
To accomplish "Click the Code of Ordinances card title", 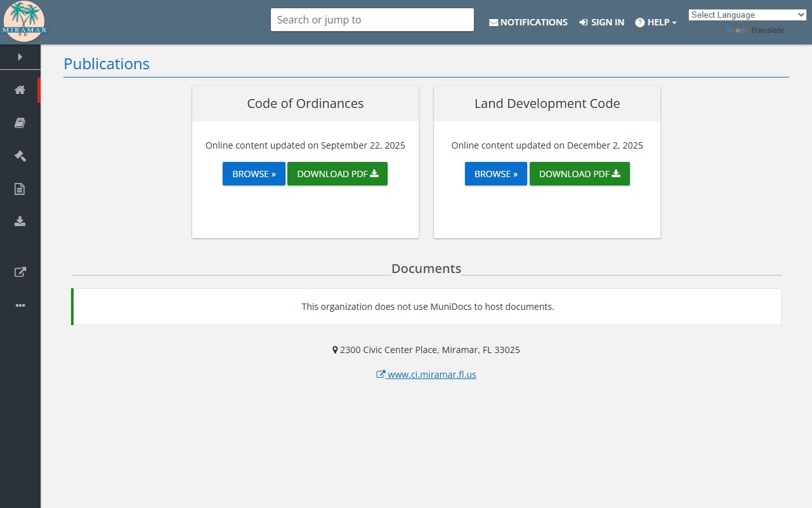I will click(305, 104).
